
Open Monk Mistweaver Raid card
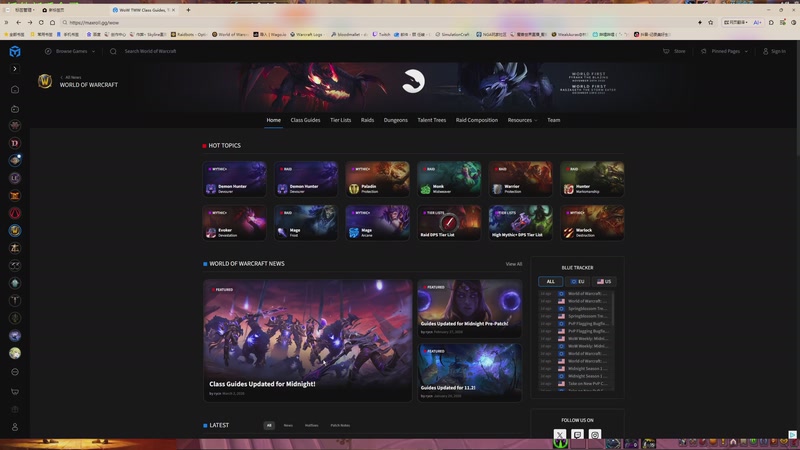click(449, 179)
